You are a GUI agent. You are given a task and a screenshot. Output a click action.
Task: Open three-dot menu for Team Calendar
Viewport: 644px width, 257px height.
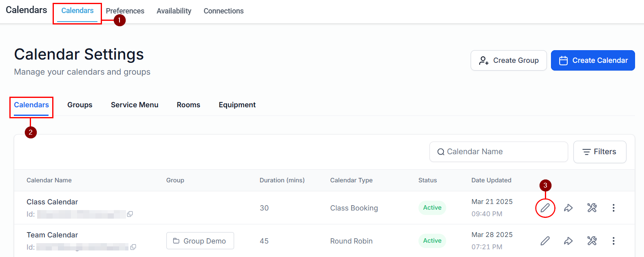coord(613,241)
